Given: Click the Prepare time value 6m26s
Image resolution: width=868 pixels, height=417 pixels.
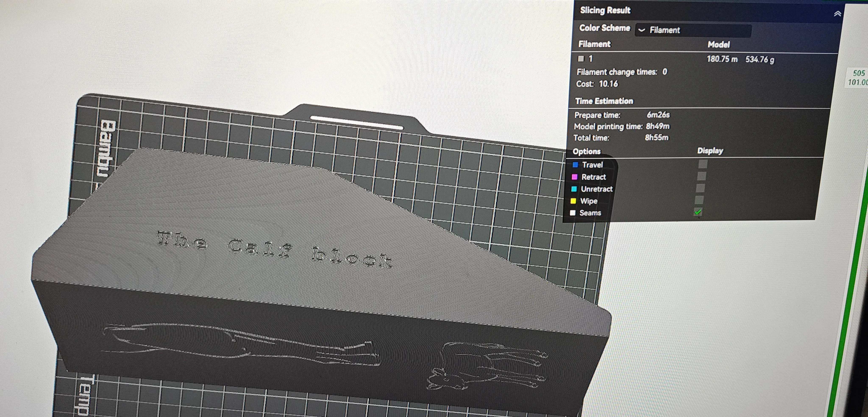Looking at the screenshot, I should click(x=658, y=115).
